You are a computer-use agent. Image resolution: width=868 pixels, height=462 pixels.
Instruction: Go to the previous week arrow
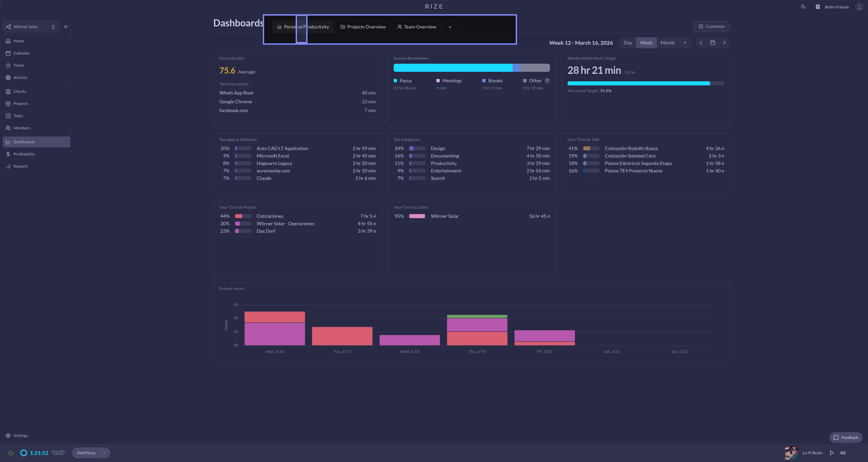tap(701, 43)
